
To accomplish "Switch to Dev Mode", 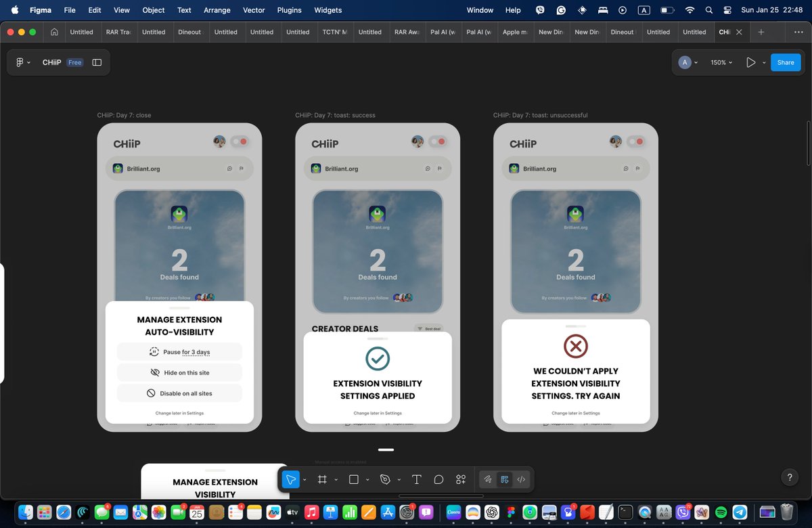I will (521, 479).
